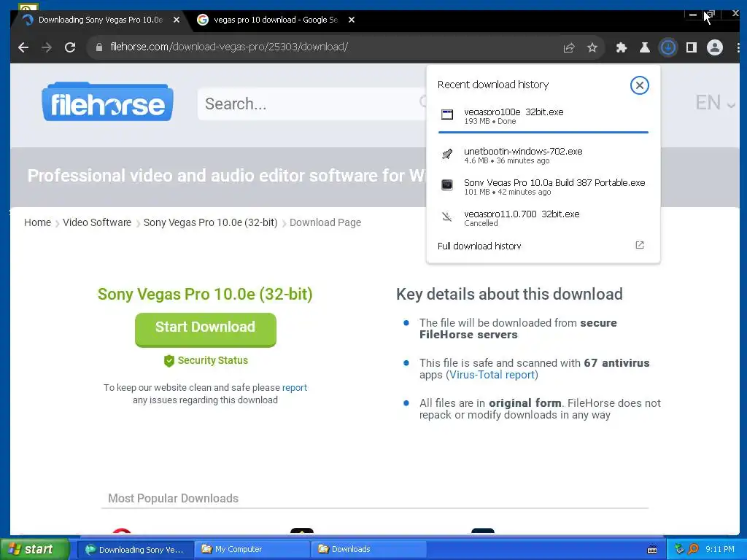Image resolution: width=747 pixels, height=560 pixels.
Task: Switch to the vegas pro 10 download Google tab
Action: pos(275,20)
